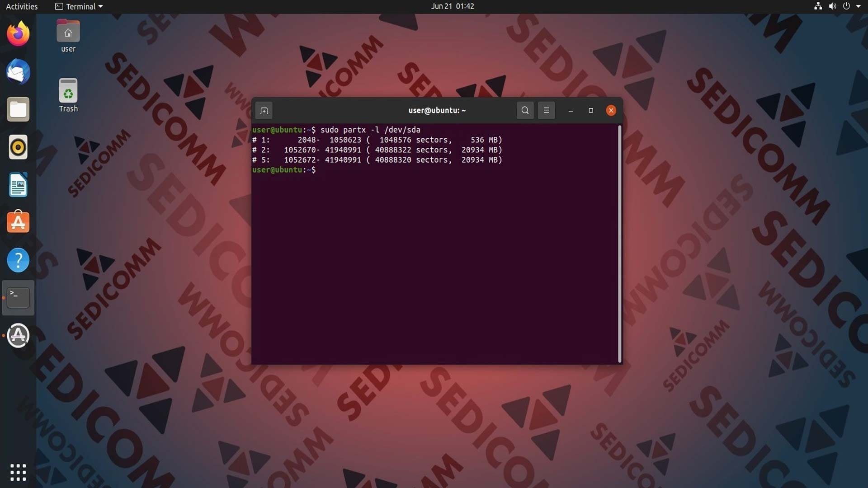Open the Trash icon on desktop
This screenshot has width=868, height=488.
[x=68, y=95]
